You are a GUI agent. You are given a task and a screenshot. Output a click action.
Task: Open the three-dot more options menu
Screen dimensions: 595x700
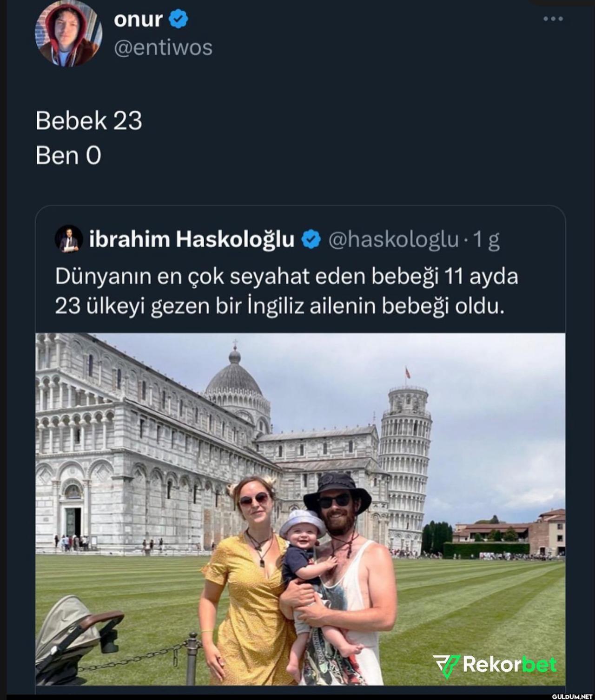(553, 19)
